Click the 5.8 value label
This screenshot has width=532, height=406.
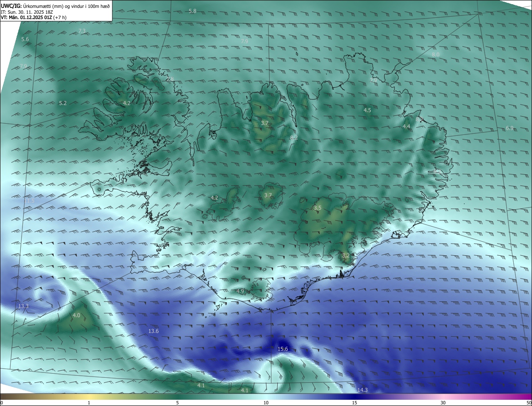192,11
